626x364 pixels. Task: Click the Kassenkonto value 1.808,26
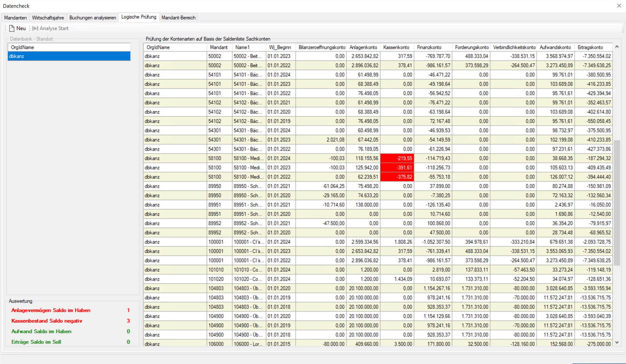pyautogui.click(x=397, y=242)
